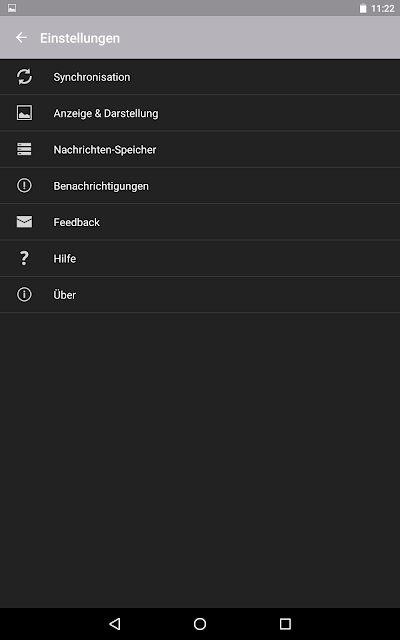Select the Feedback entry

pos(200,222)
